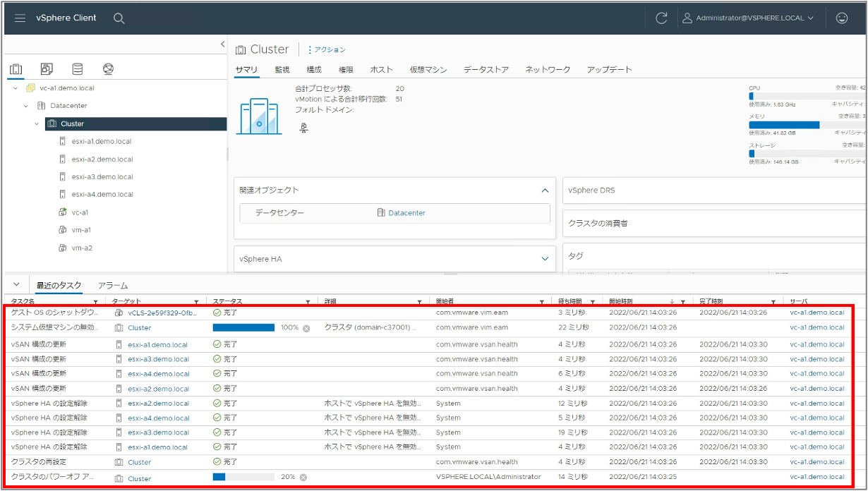868x491 pixels.
Task: Switch to the アラーム tab
Action: click(113, 286)
